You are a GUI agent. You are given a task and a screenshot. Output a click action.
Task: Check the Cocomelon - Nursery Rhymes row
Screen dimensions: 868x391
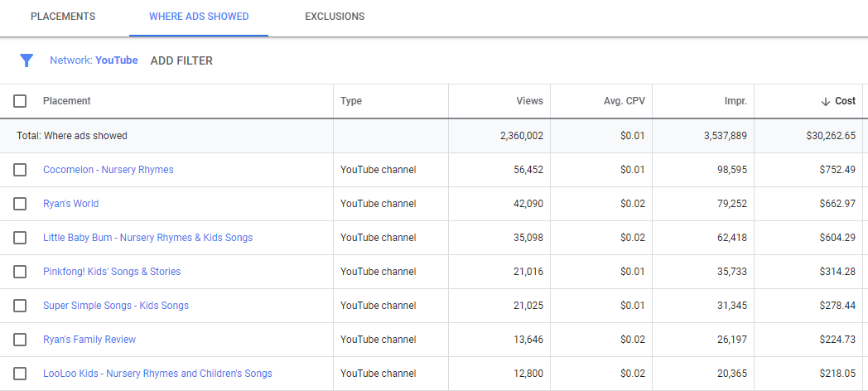pos(20,170)
